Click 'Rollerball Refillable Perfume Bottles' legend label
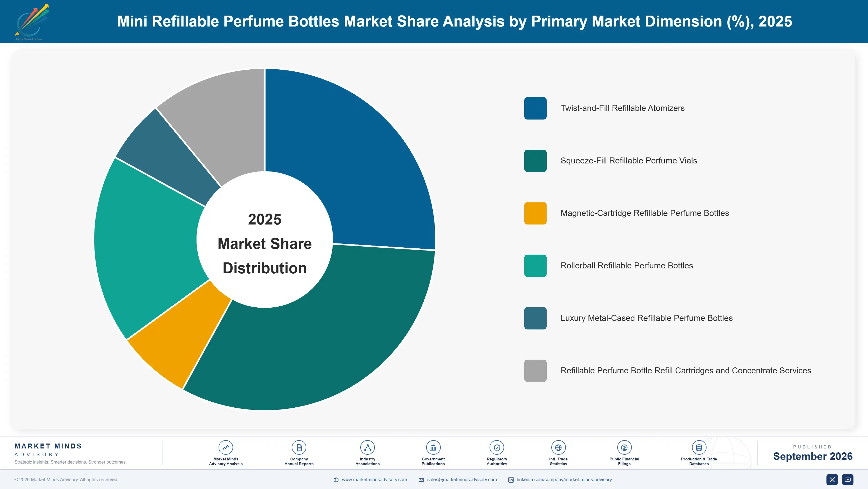This screenshot has width=868, height=489. click(x=627, y=266)
